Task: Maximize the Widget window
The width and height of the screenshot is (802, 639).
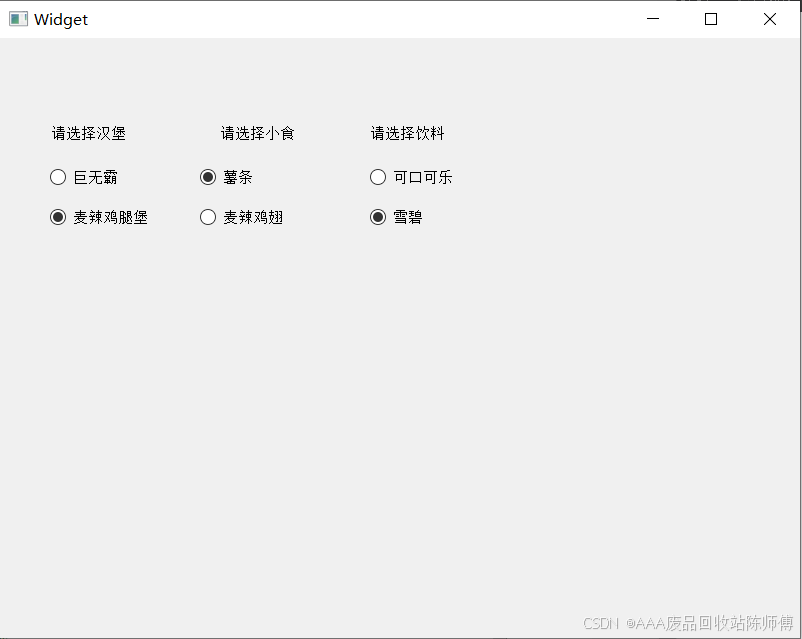Action: [711, 19]
